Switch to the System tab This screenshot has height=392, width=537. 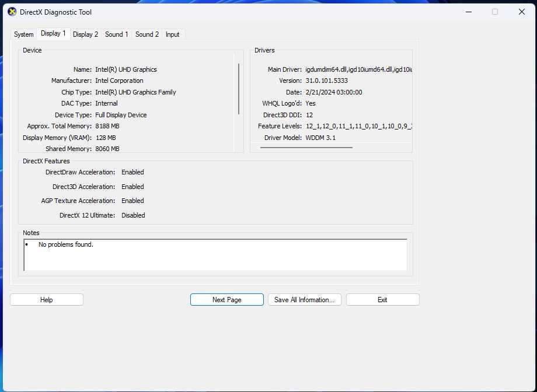23,34
